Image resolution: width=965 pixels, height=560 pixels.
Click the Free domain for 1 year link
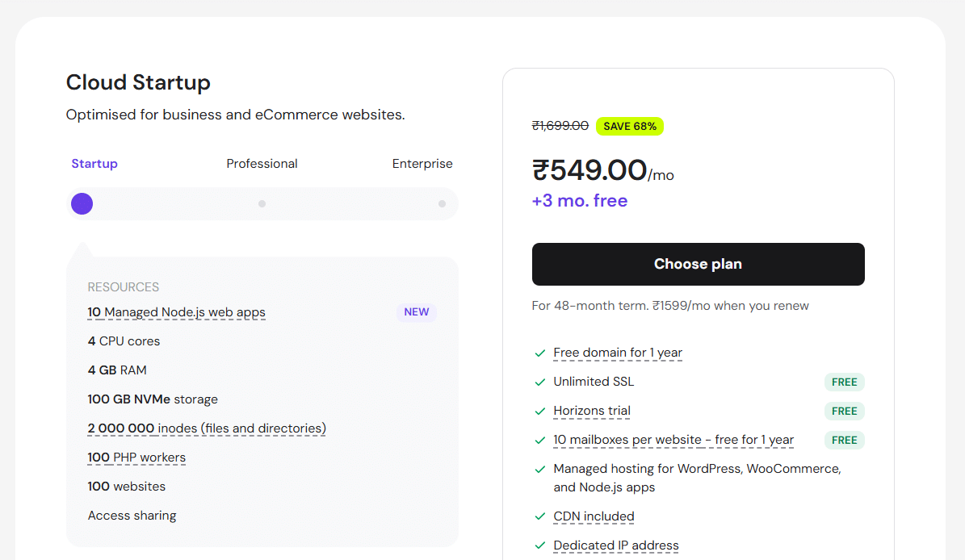point(617,353)
